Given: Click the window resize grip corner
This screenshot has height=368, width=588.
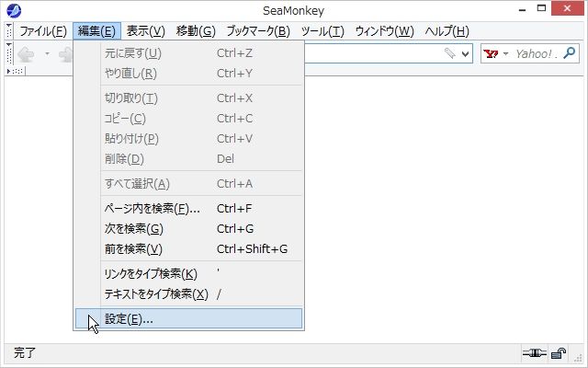Looking at the screenshot, I should pos(578,358).
